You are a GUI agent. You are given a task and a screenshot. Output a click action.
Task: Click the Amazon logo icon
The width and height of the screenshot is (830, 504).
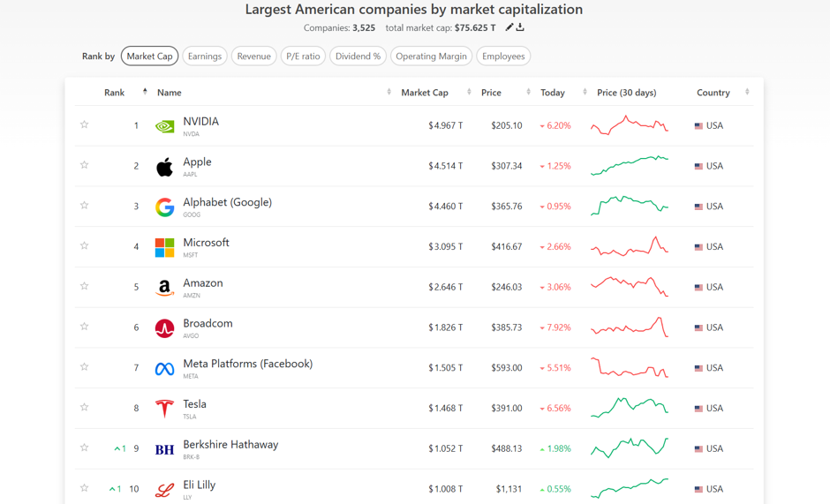click(x=164, y=288)
